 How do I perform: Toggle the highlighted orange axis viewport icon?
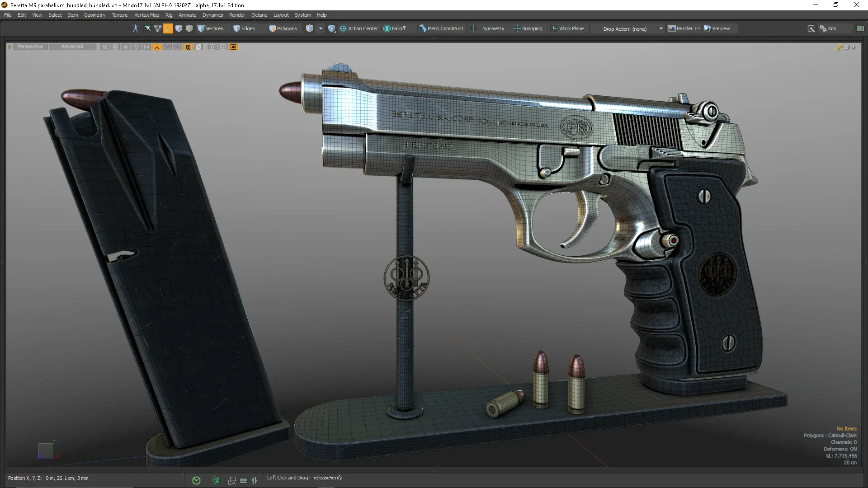point(157,47)
